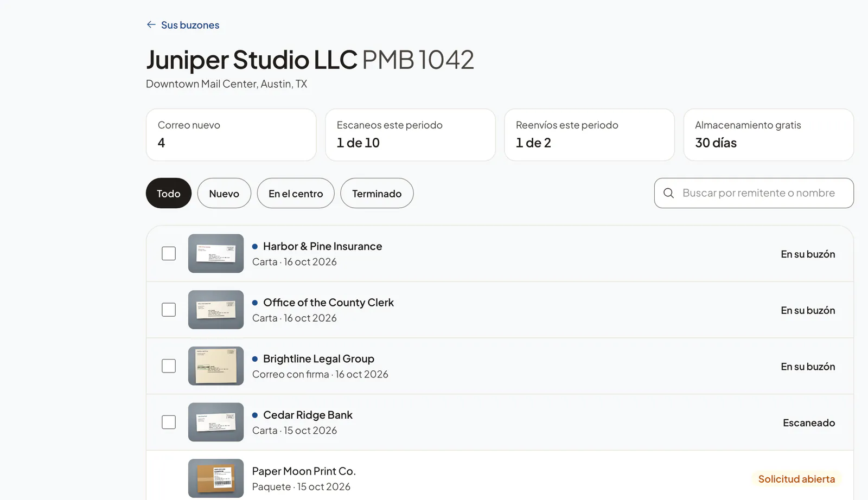This screenshot has height=500, width=868.
Task: Click the Reenvíos este periodo card
Action: click(x=589, y=134)
